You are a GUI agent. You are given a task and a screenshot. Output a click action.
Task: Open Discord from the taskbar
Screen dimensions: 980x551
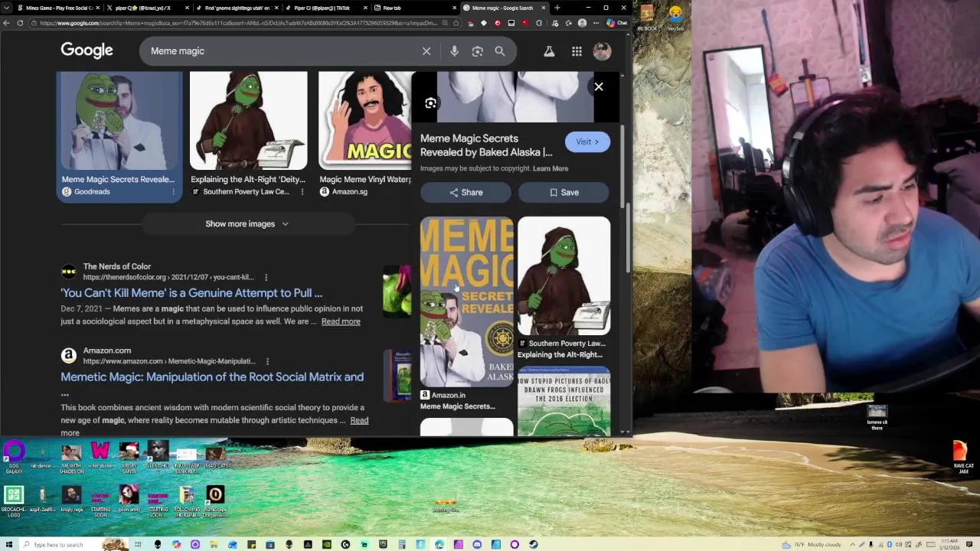click(477, 545)
